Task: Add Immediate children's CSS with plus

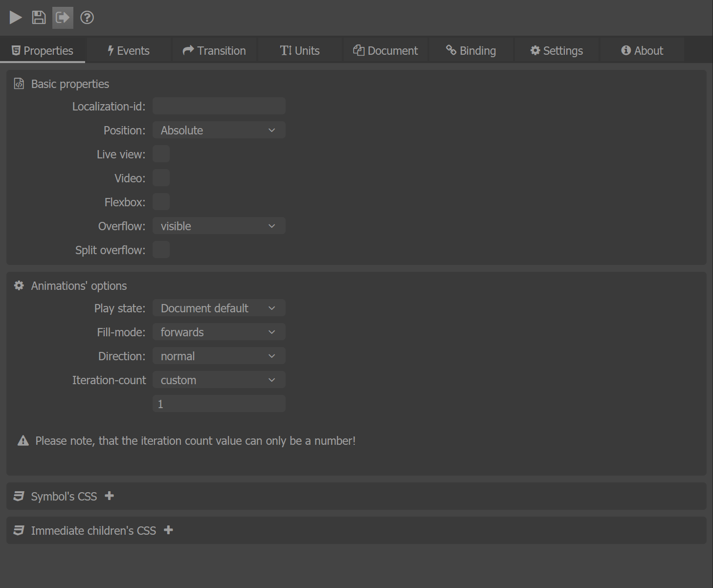Action: click(168, 530)
